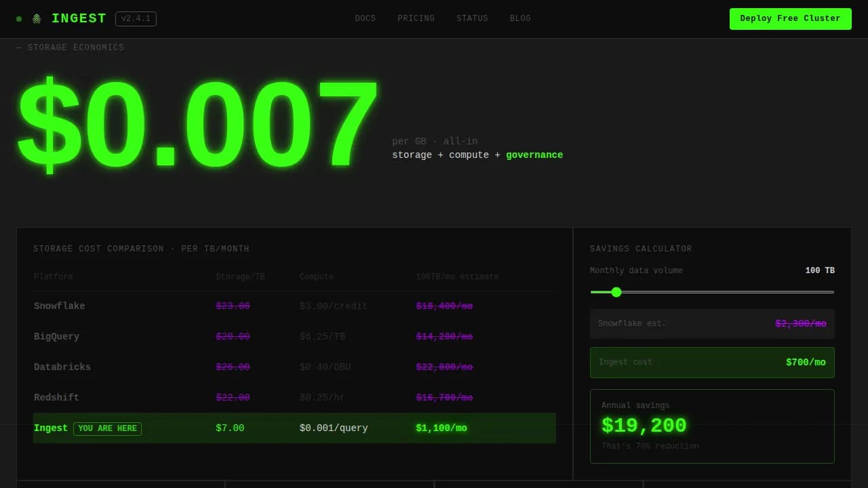Click Redshift's struck-through $22.00 price
This screenshot has height=488, width=868.
(x=233, y=398)
